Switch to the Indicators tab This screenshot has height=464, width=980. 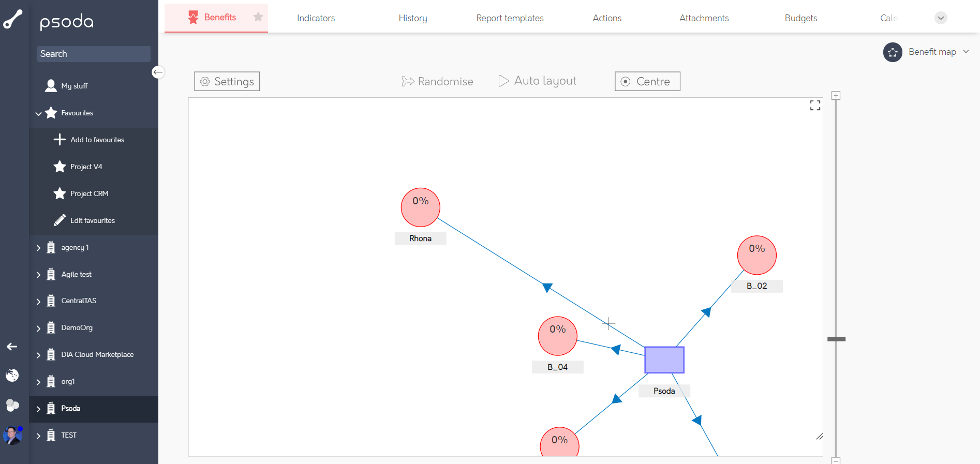coord(316,18)
